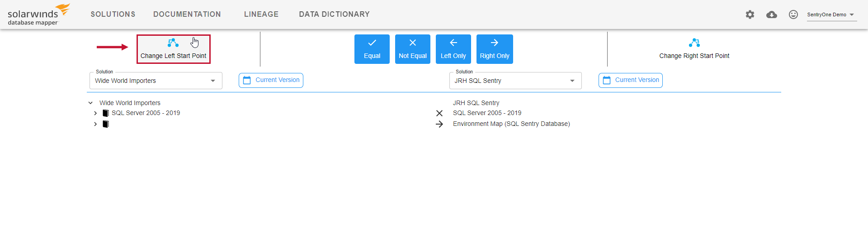Click the book icon of unnamed left row
Image resolution: width=868 pixels, height=231 pixels.
click(x=106, y=124)
